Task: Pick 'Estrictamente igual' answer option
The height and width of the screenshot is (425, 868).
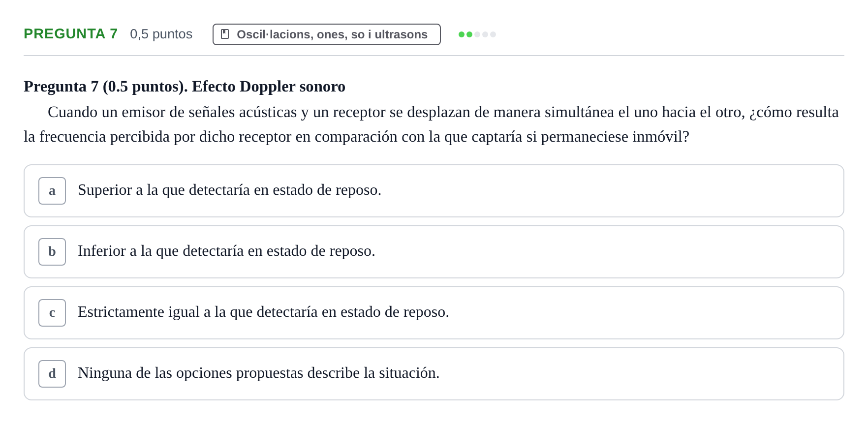Action: [x=434, y=313]
